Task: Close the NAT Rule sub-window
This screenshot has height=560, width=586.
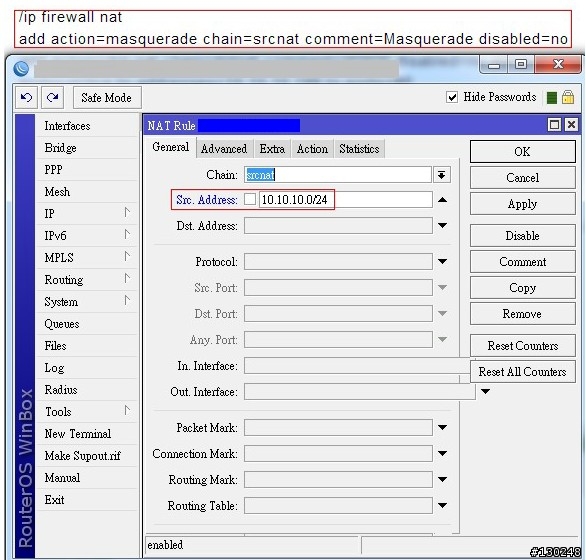Action: [x=571, y=124]
